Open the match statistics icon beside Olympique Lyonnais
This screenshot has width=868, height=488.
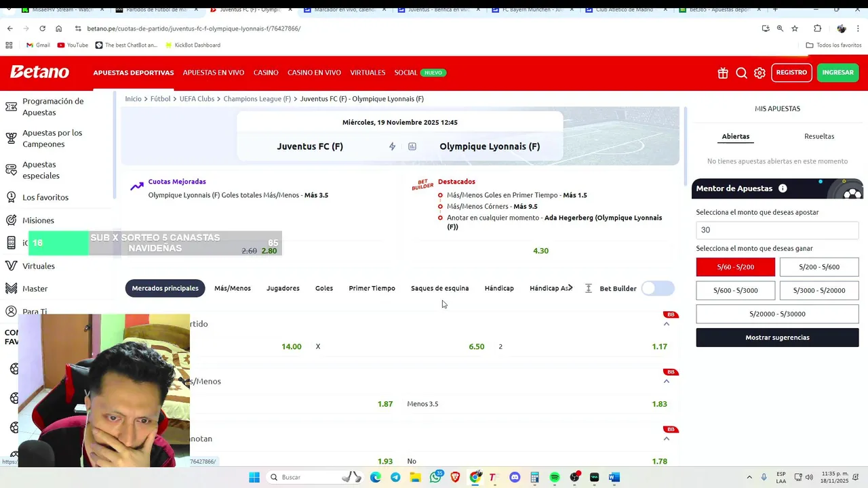(412, 146)
